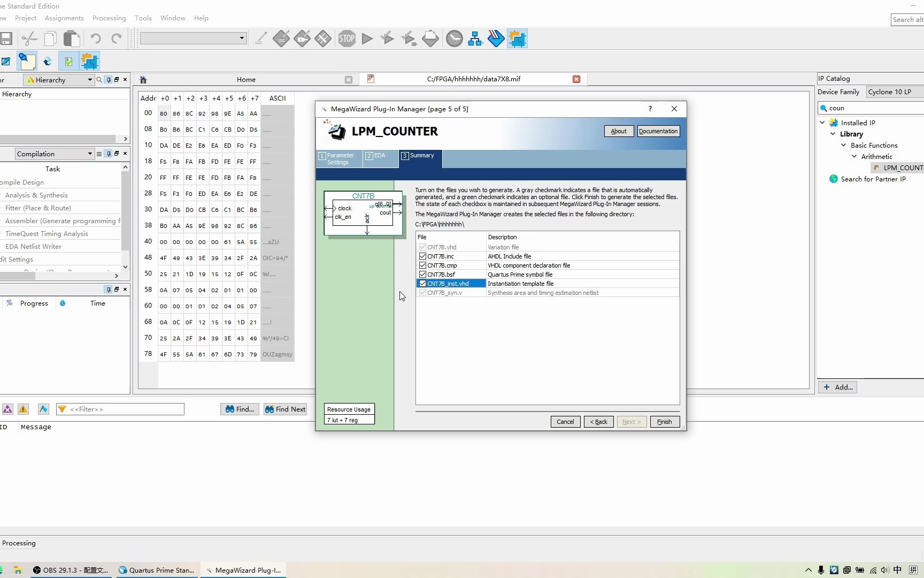The image size is (924, 578).
Task: Pin the Hierarchy panel
Action: (x=109, y=80)
